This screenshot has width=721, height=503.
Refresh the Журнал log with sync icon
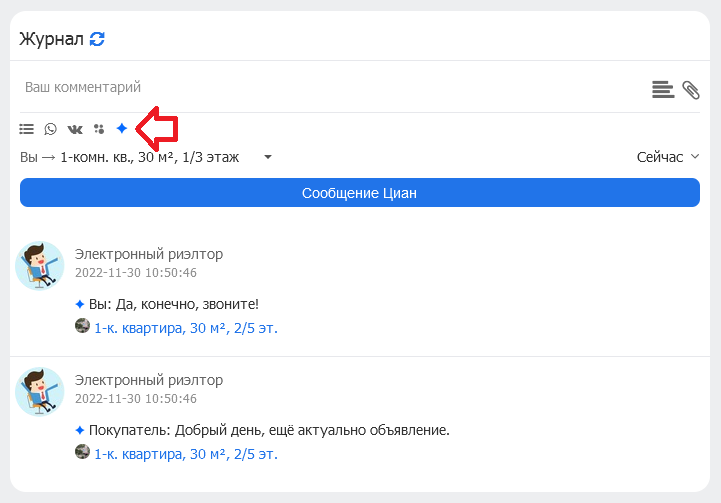coord(97,39)
